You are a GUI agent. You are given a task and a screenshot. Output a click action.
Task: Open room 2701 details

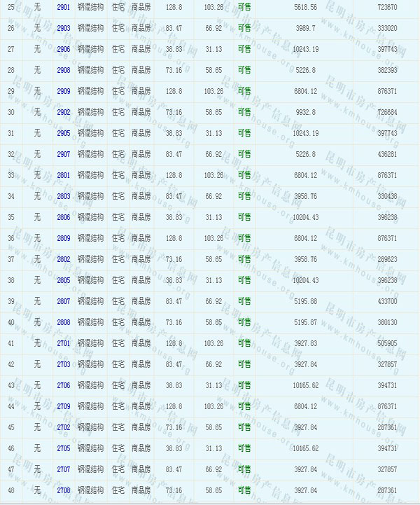64,343
